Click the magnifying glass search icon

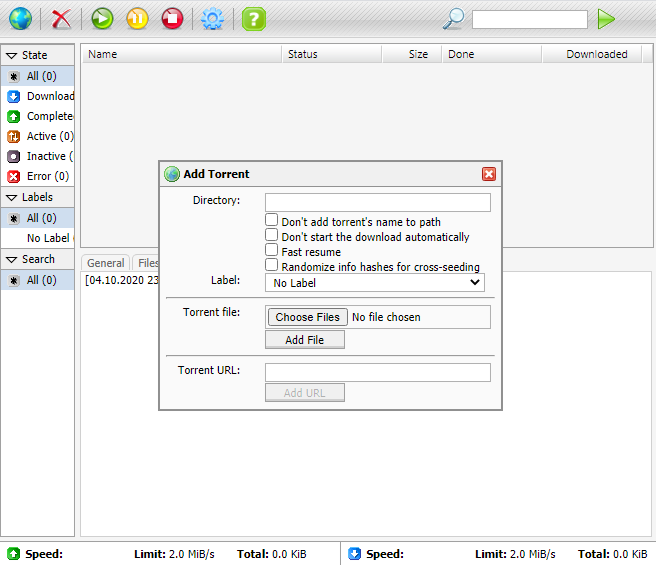[x=454, y=19]
